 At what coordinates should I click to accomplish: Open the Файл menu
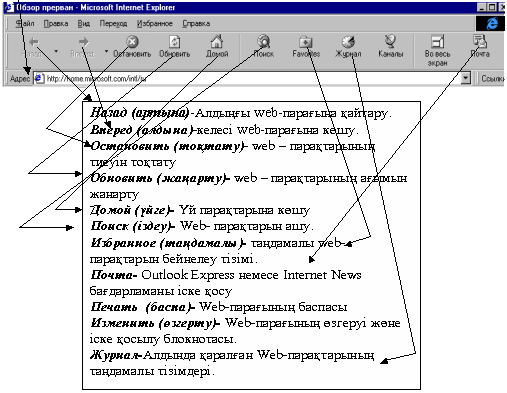25,23
